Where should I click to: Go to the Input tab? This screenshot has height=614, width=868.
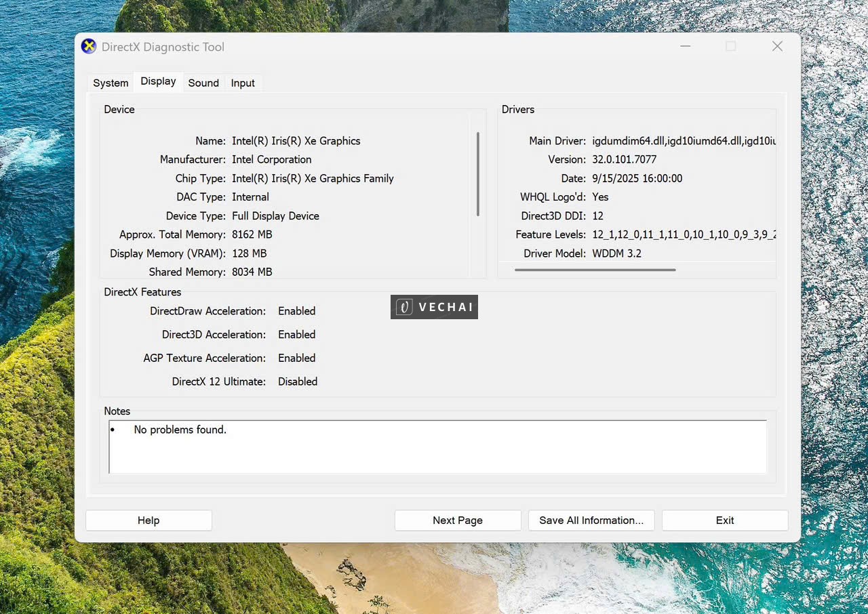coord(243,83)
